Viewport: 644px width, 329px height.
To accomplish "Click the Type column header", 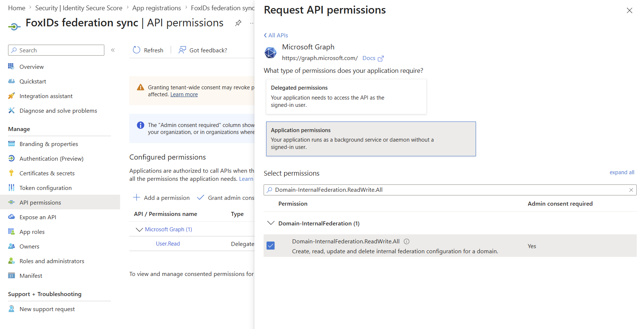I will click(x=237, y=214).
